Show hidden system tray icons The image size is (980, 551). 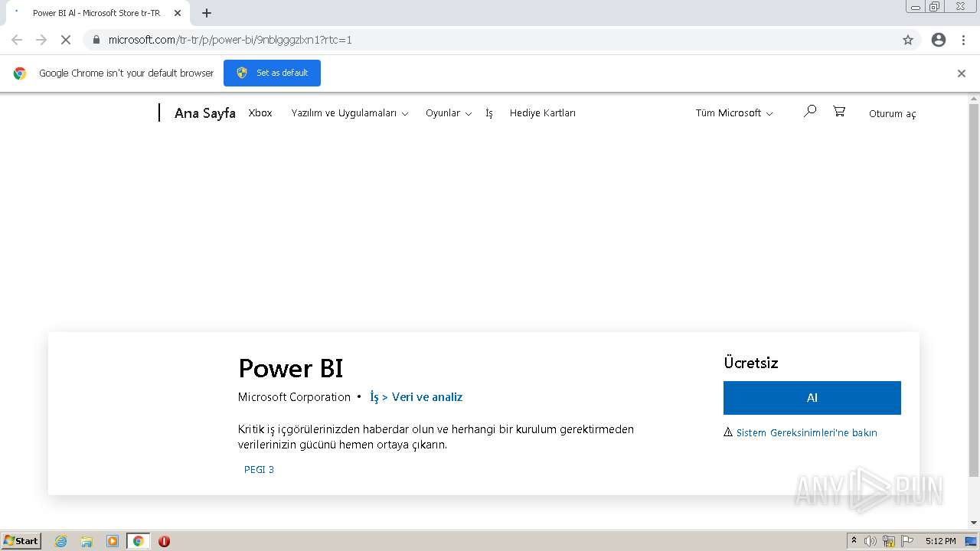[x=854, y=541]
